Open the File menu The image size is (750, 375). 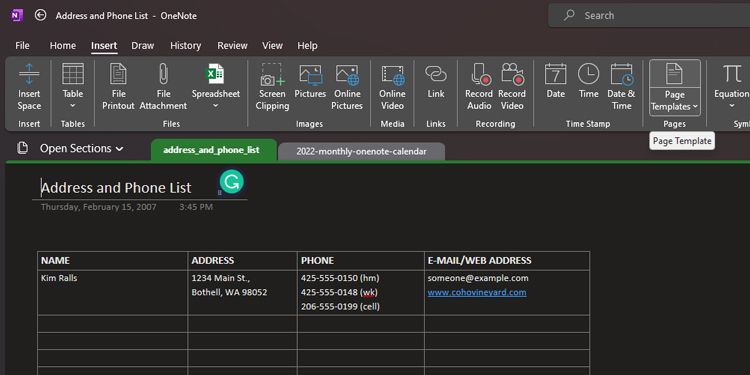[22, 45]
